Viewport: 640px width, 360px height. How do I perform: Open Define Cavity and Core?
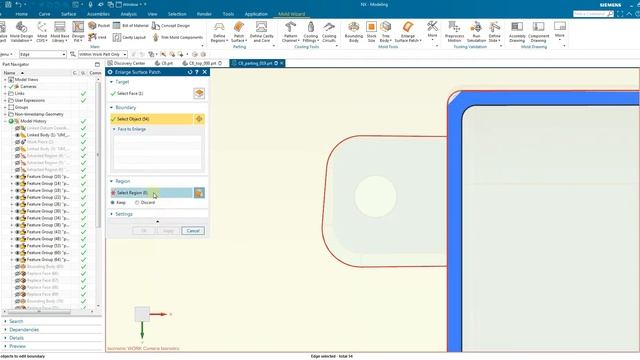(261, 32)
